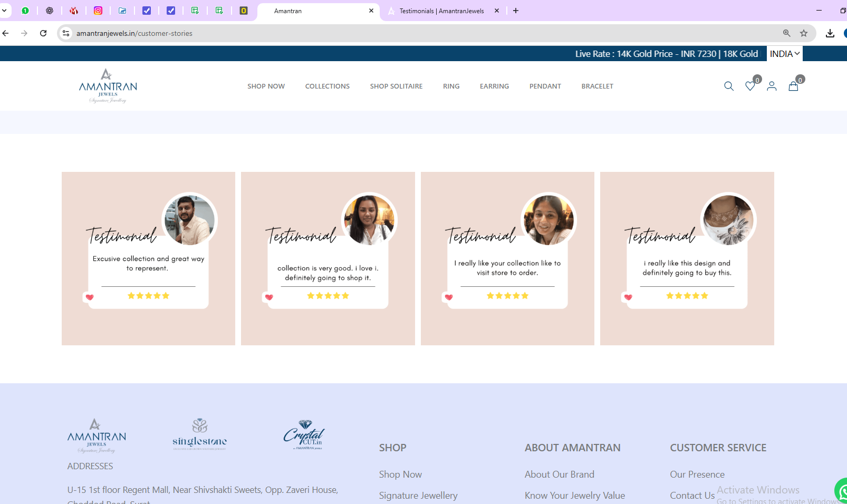Open the shopping bag cart icon

pos(793,86)
